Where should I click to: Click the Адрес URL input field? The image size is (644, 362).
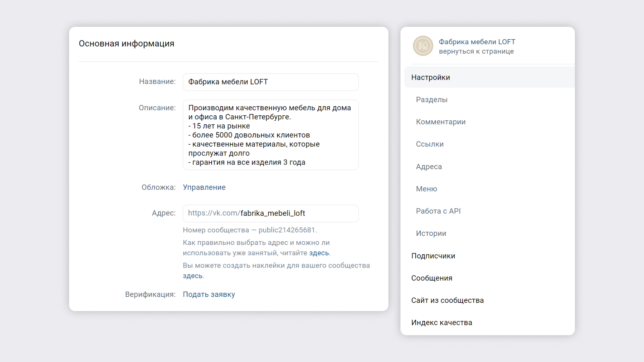click(x=271, y=214)
